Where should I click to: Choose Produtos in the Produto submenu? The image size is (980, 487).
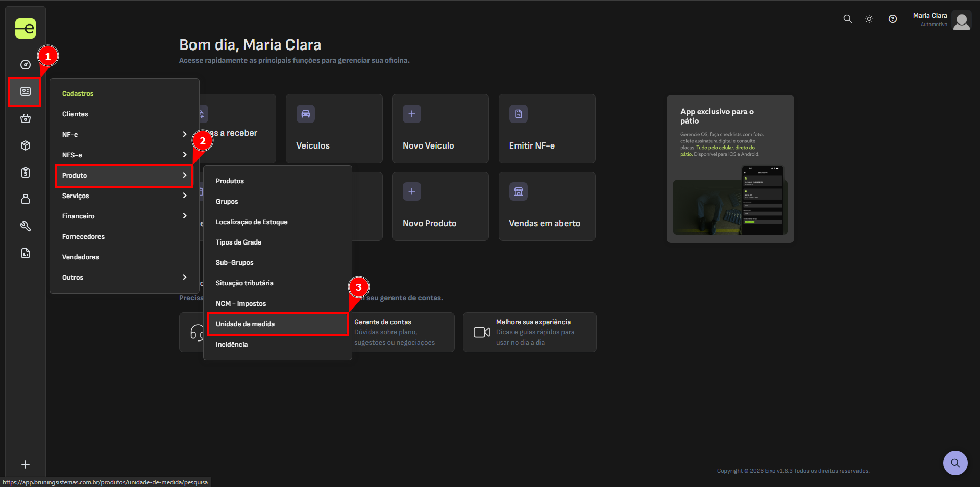click(x=278, y=181)
